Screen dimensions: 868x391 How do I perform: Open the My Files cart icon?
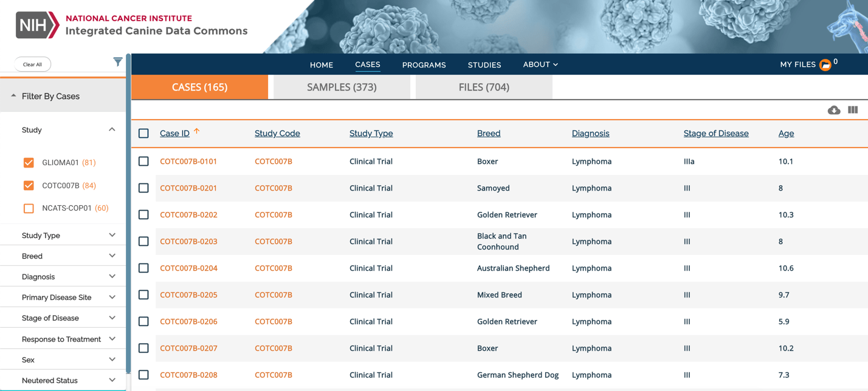[825, 65]
